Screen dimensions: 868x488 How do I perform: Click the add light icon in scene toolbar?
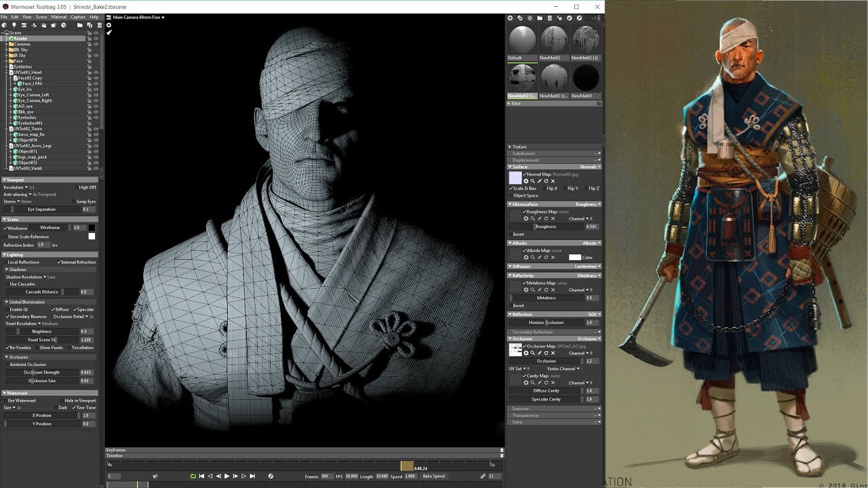click(x=14, y=25)
